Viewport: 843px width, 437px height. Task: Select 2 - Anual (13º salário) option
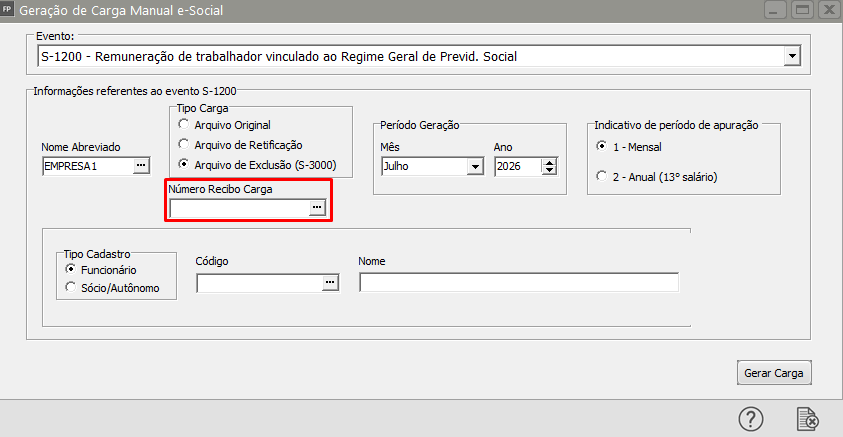pyautogui.click(x=601, y=177)
